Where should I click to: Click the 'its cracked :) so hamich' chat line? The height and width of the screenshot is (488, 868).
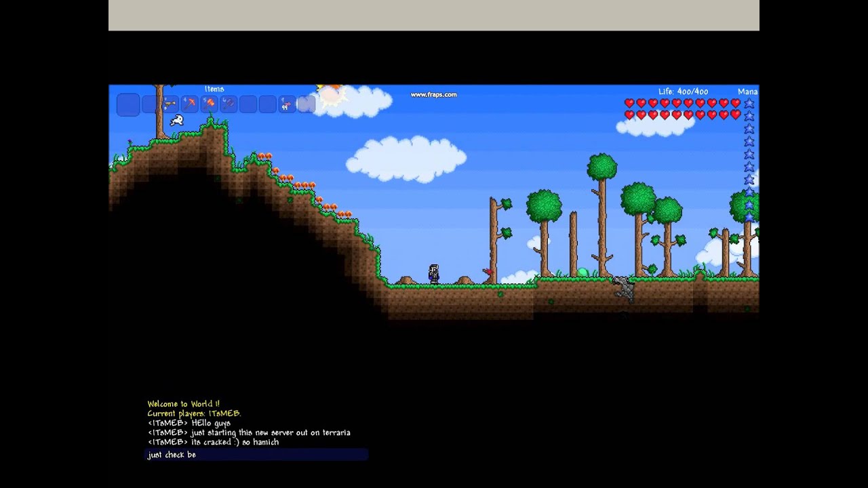click(213, 442)
